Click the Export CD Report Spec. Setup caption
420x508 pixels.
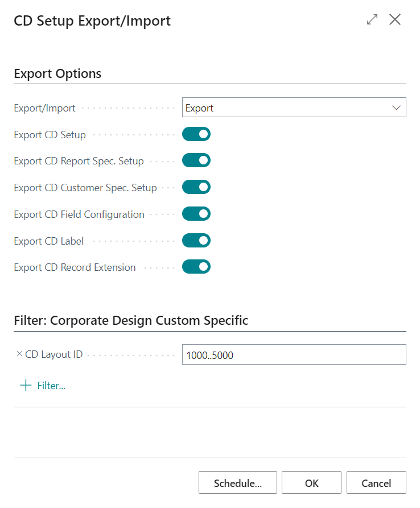pos(79,161)
